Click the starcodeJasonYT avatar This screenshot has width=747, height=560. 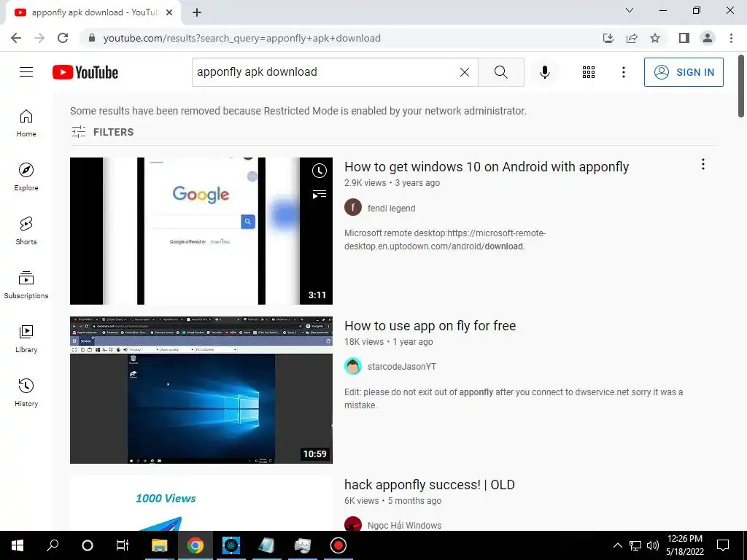coord(353,366)
